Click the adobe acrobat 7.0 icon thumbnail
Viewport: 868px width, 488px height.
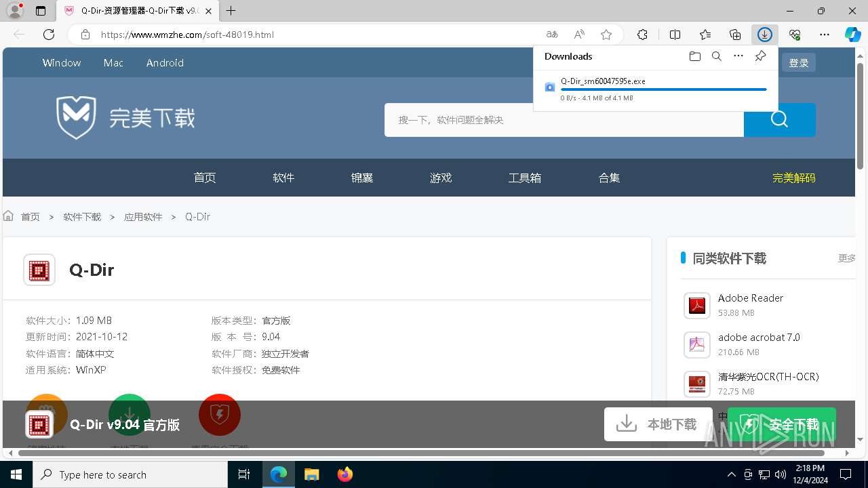[697, 345]
